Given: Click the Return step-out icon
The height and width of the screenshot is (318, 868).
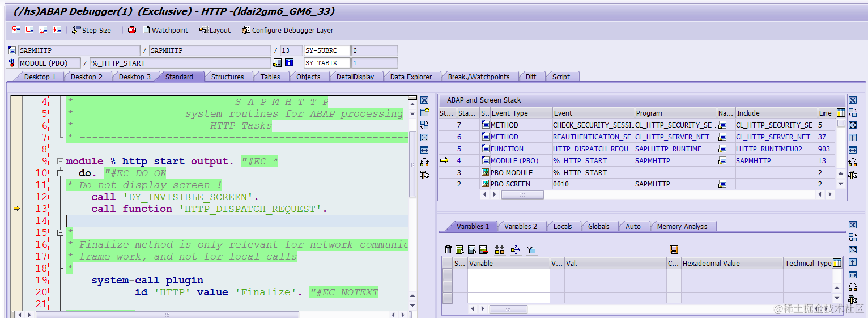Looking at the screenshot, I should tap(43, 30).
